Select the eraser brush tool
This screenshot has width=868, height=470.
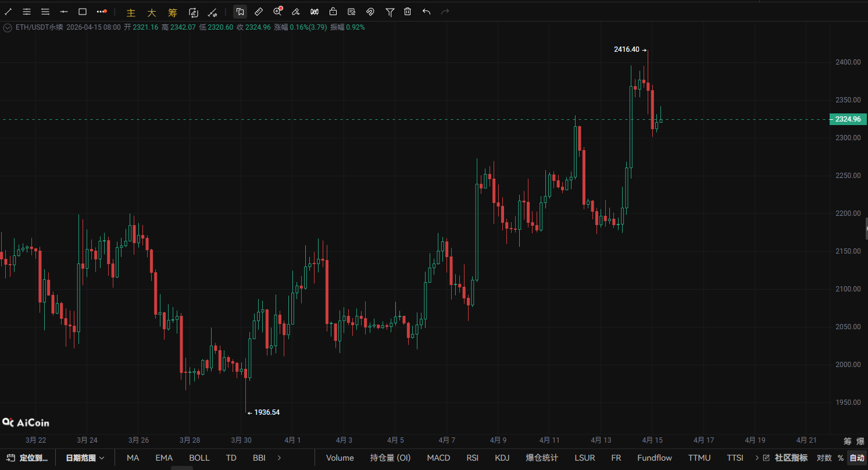point(296,12)
